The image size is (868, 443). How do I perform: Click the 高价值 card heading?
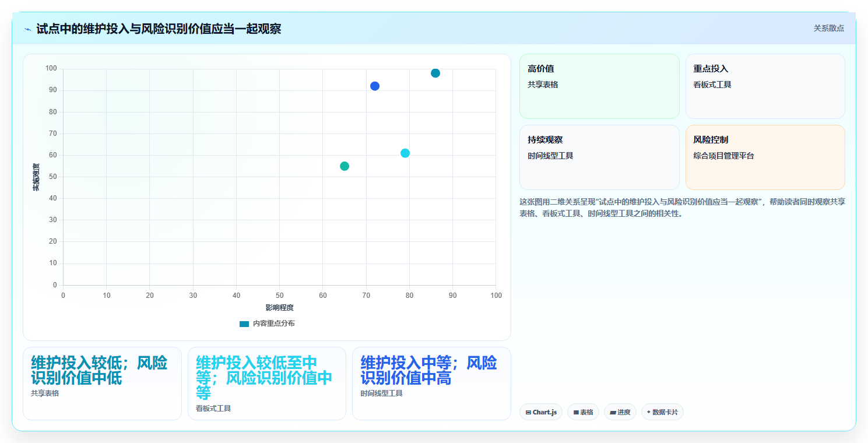(x=541, y=69)
